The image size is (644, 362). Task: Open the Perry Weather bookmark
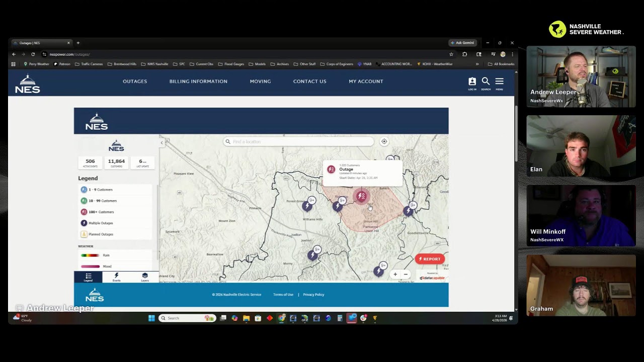(36, 64)
